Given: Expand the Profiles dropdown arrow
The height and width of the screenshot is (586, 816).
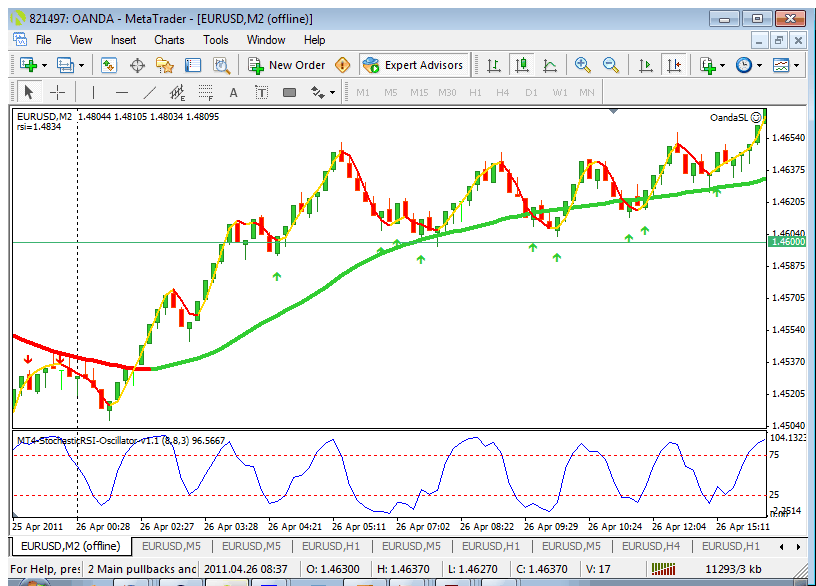Looking at the screenshot, I should click(82, 66).
